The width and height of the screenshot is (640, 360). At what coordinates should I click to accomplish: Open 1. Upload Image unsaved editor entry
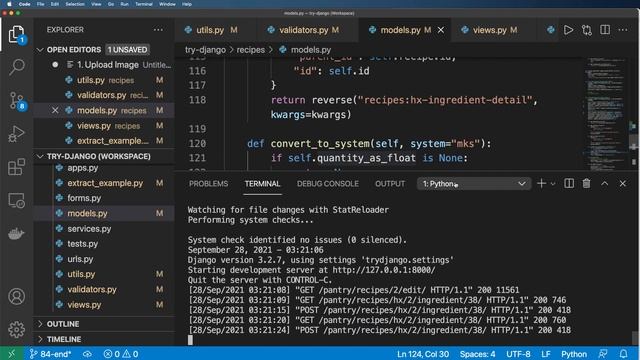104,65
